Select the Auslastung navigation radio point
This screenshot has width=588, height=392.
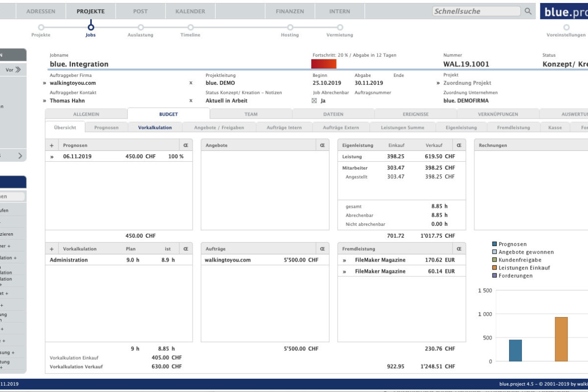(141, 27)
